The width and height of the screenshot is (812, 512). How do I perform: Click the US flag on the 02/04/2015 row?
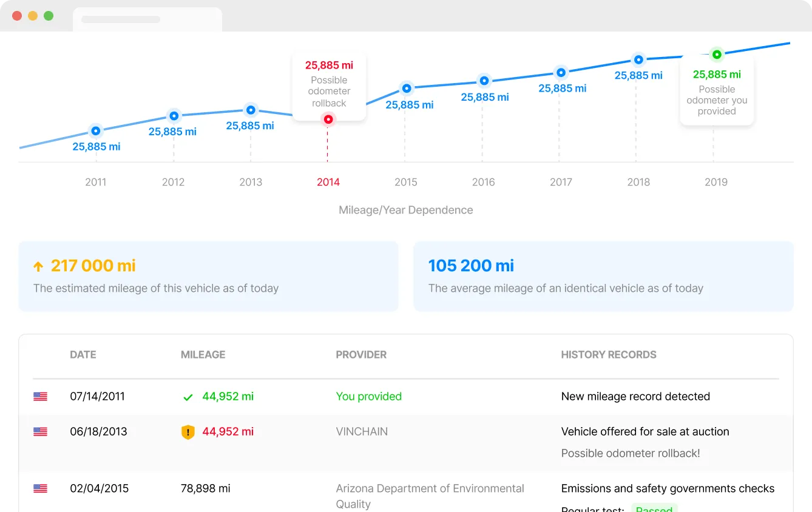click(x=40, y=489)
